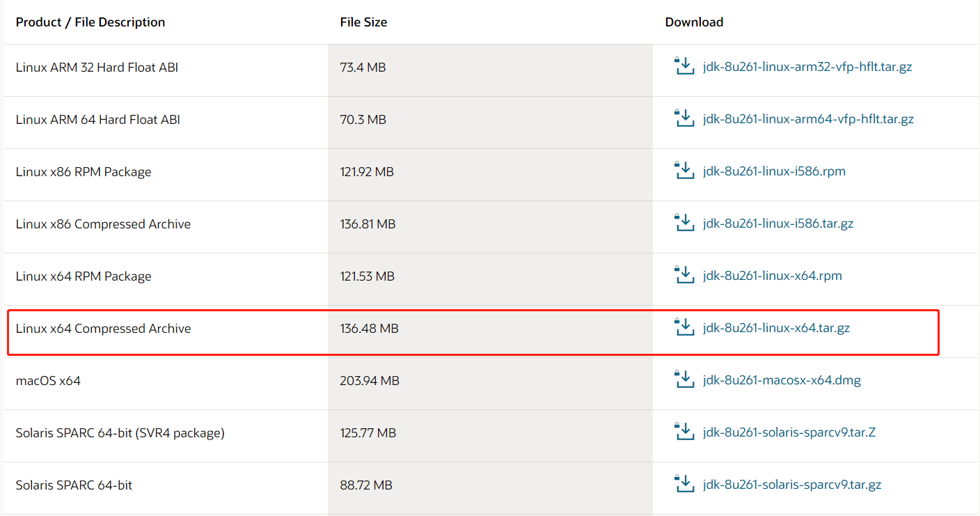Click the jdk-8u261-linux-arm64-vfp-hflt.tar.gz link

808,119
